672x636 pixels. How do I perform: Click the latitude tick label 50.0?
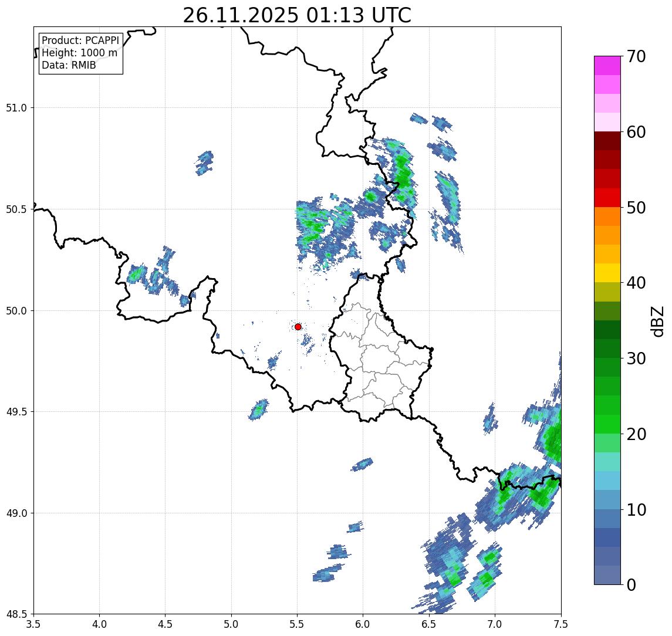point(16,311)
